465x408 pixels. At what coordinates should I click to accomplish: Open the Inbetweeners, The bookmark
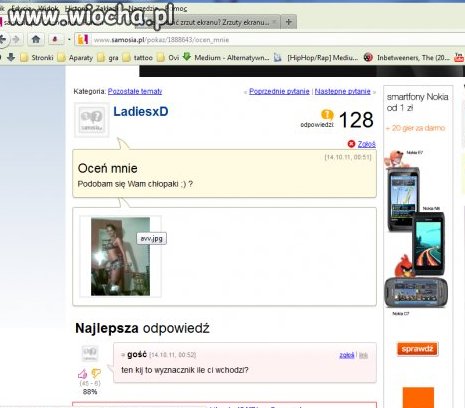(x=407, y=58)
